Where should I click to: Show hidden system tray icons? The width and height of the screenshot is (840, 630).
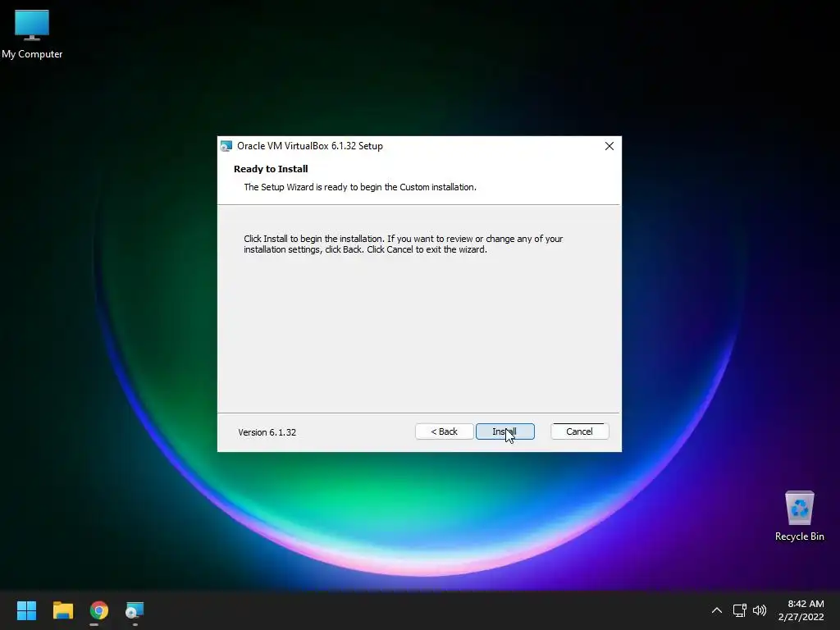pos(717,610)
